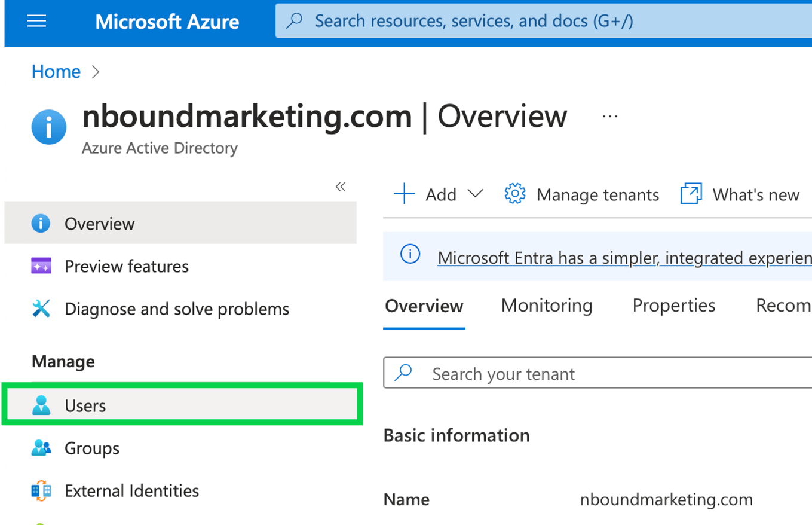This screenshot has height=525, width=812.
Task: Click the Diagnose and solve problems wrench icon
Action: point(42,309)
